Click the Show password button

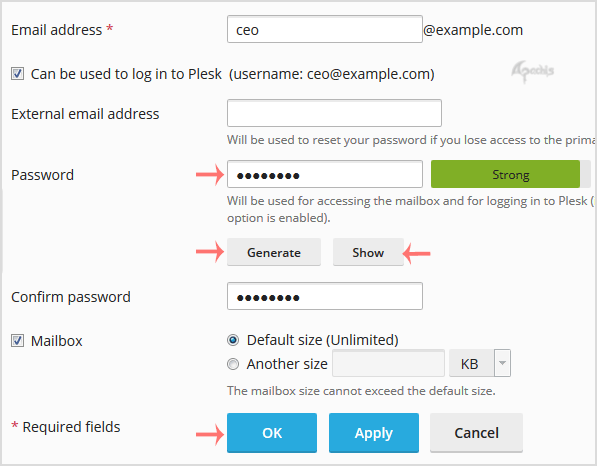point(368,252)
